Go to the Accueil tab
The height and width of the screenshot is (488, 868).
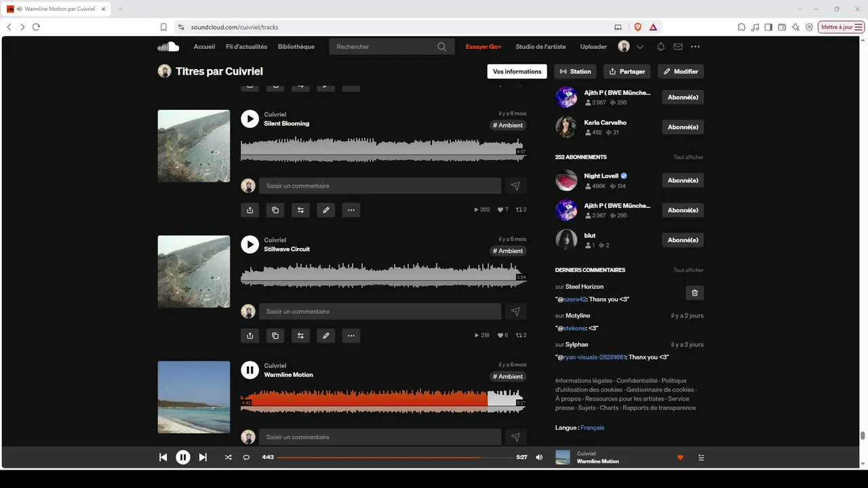(204, 47)
